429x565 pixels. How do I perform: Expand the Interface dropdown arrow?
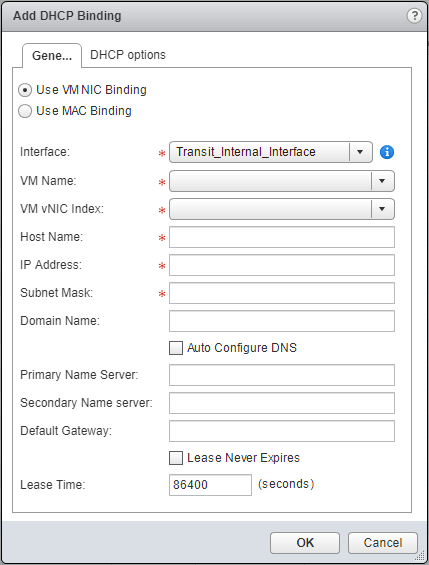(x=360, y=152)
